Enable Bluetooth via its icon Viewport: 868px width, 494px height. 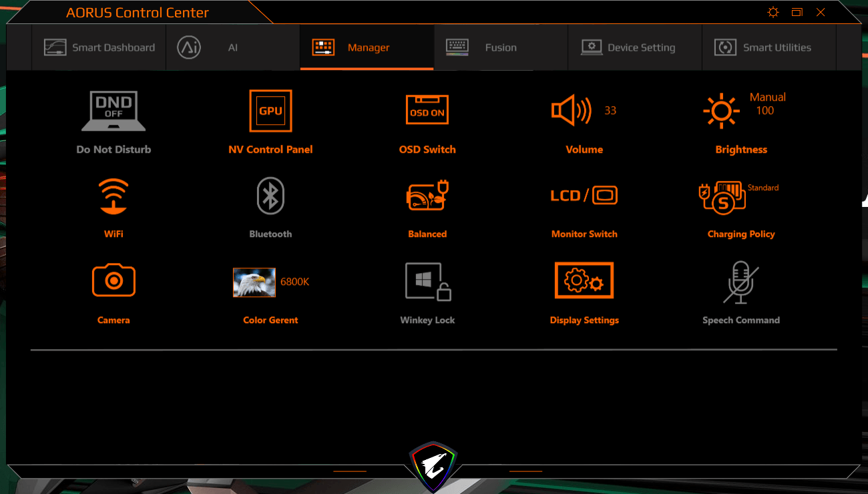tap(270, 196)
